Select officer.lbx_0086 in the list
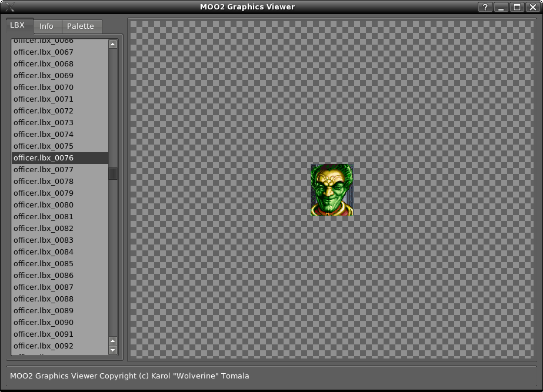This screenshot has height=392, width=543. [60, 276]
